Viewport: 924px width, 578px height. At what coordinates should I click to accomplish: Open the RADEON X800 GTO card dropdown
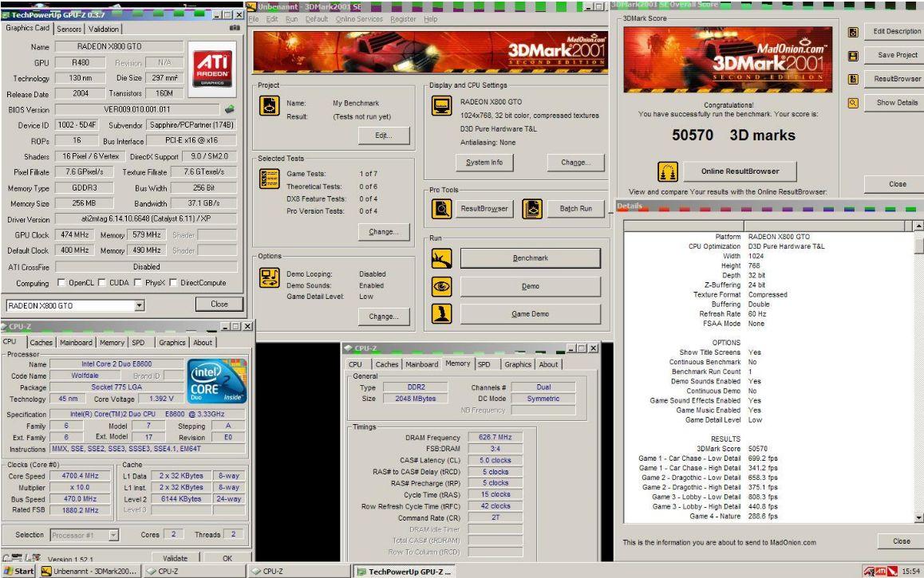140,305
